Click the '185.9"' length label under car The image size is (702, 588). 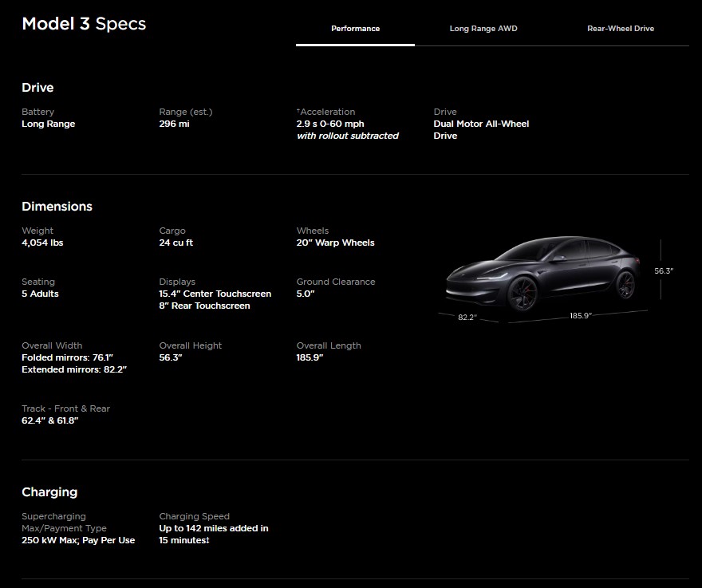[x=581, y=316]
